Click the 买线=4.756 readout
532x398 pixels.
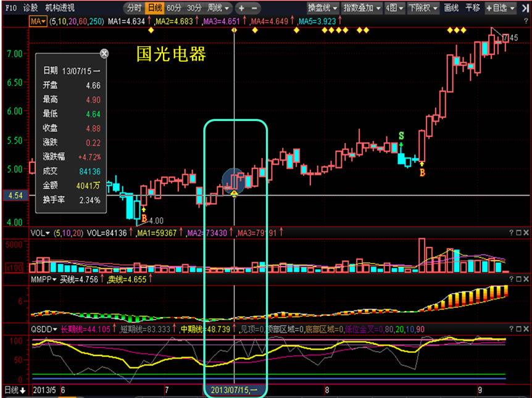79,280
